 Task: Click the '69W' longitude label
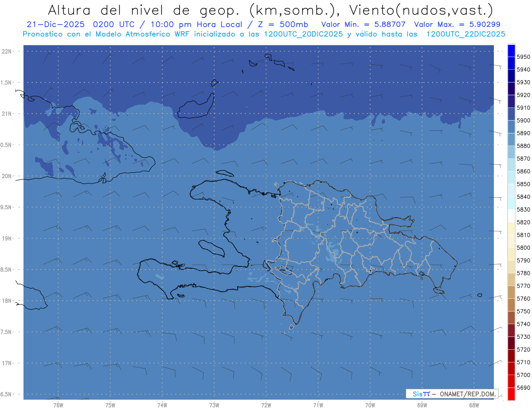[x=422, y=405]
